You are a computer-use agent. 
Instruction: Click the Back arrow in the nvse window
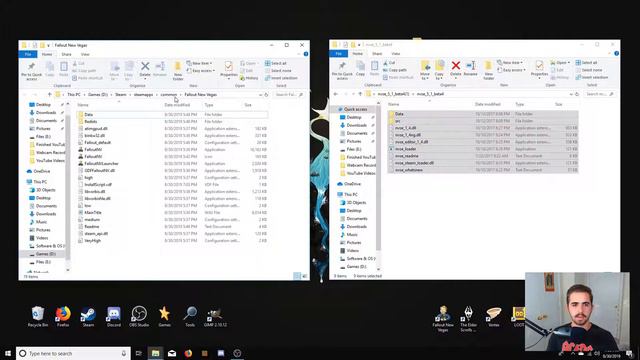336,94
